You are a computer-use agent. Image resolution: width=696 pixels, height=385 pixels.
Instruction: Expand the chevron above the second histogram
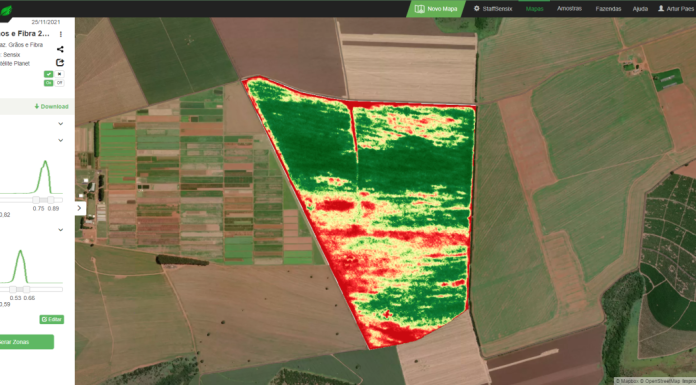point(61,230)
